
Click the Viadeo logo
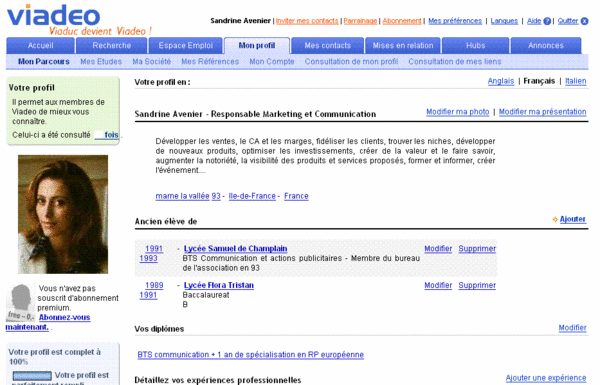54,15
